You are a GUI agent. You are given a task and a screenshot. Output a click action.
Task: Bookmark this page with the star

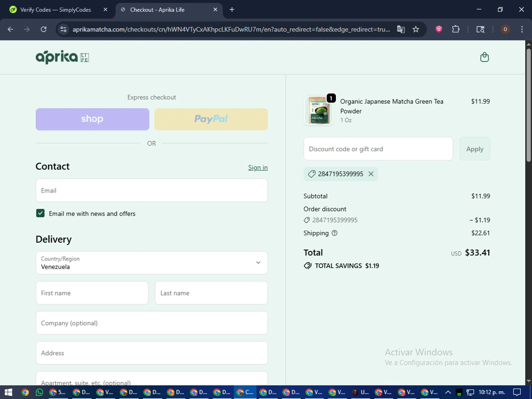416,29
